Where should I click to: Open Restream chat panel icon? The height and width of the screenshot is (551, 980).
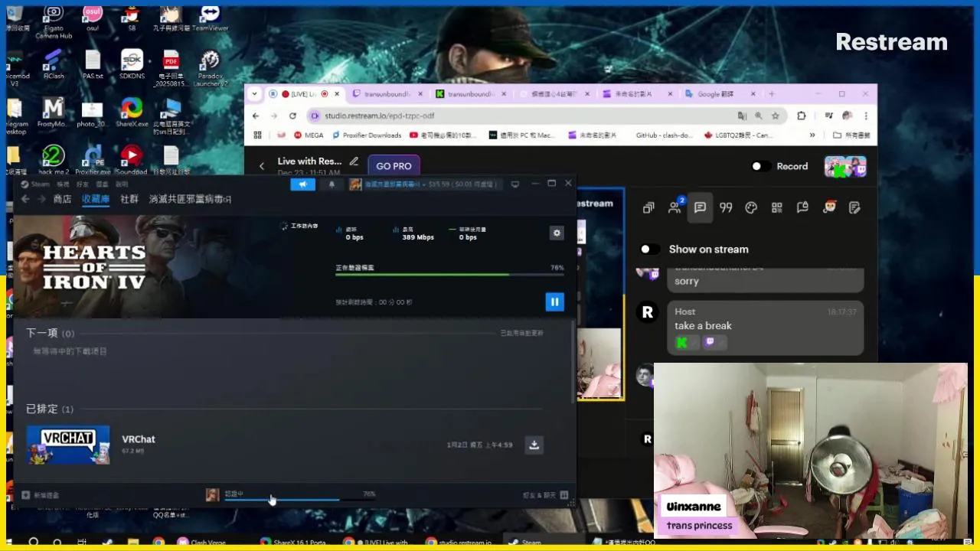[x=700, y=207]
